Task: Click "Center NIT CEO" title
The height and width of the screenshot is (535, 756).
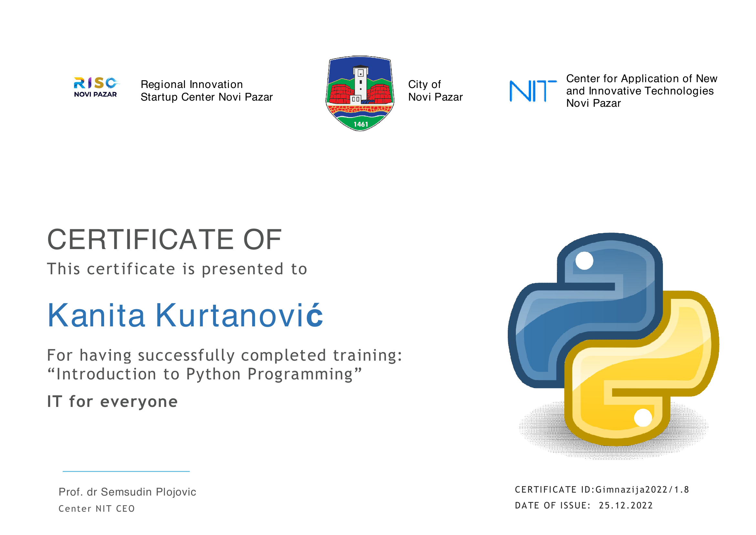Action: click(x=96, y=509)
